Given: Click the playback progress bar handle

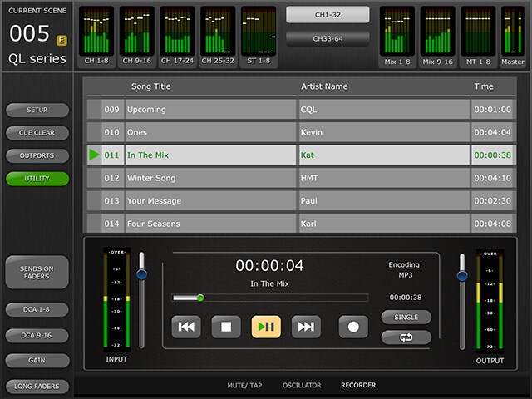Looking at the screenshot, I should (x=200, y=298).
